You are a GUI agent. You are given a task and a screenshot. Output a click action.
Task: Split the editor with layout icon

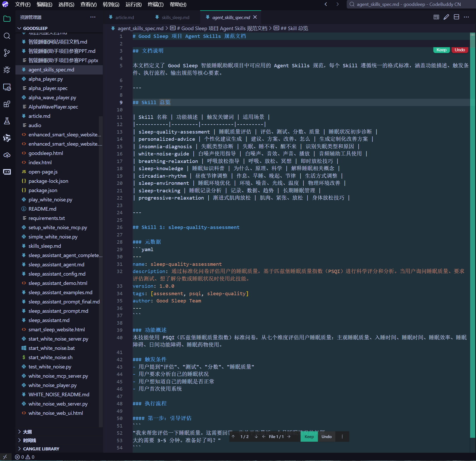point(456,17)
